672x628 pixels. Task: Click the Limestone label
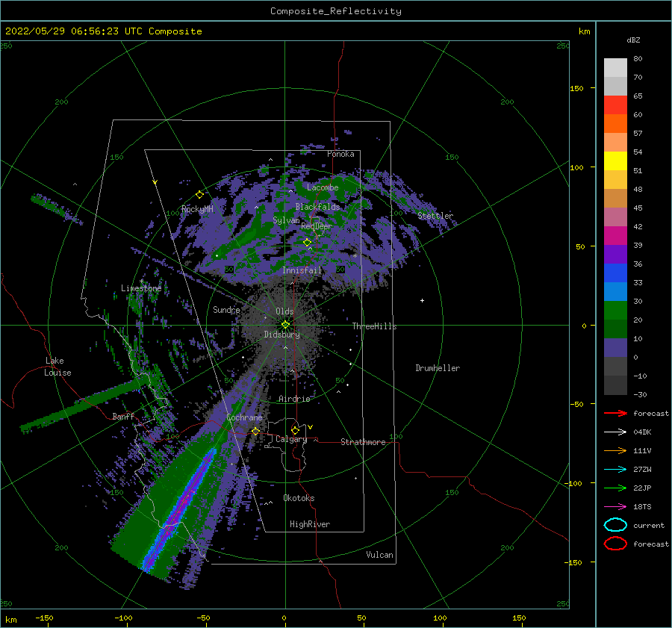[141, 288]
